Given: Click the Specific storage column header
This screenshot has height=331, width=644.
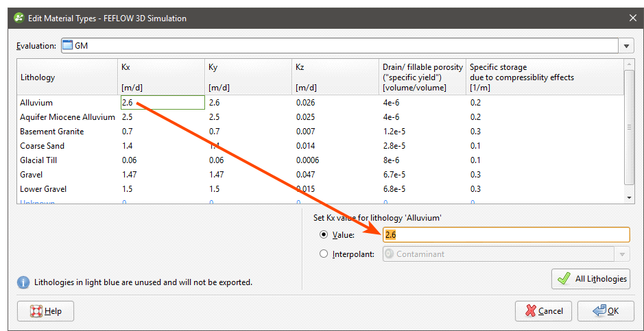Looking at the screenshot, I should coord(521,77).
